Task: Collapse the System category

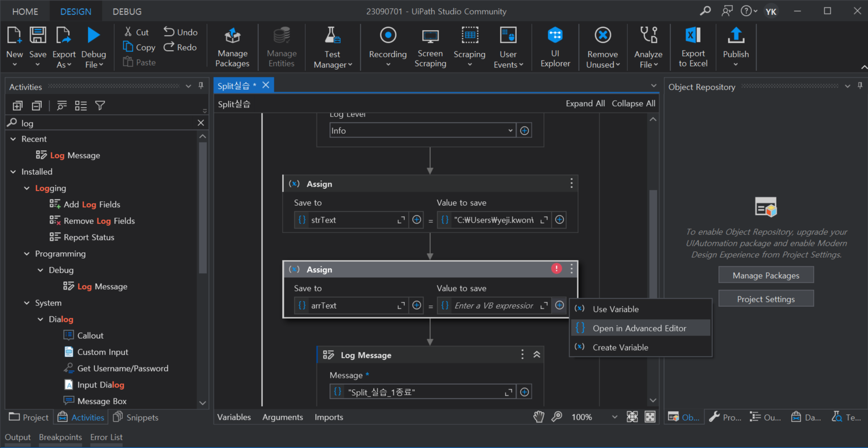Action: click(x=27, y=303)
